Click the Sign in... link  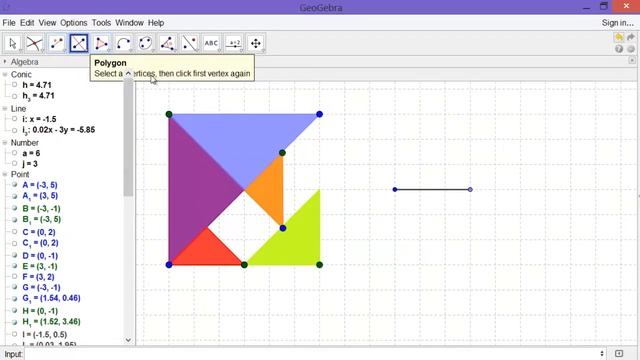click(618, 23)
